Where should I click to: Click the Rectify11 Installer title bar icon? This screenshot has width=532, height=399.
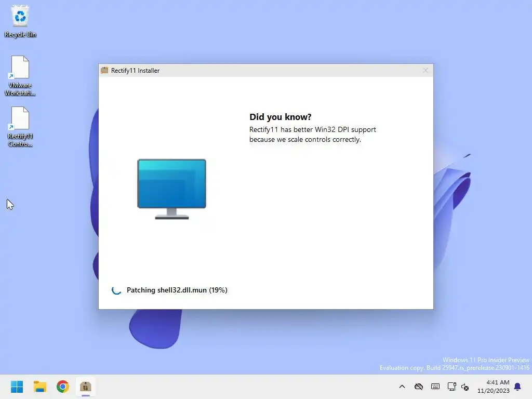point(104,70)
